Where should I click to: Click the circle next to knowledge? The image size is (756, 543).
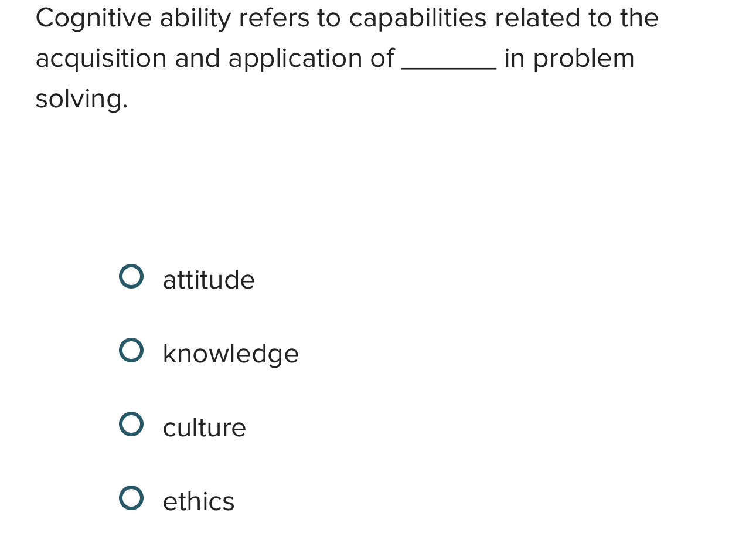(x=132, y=350)
